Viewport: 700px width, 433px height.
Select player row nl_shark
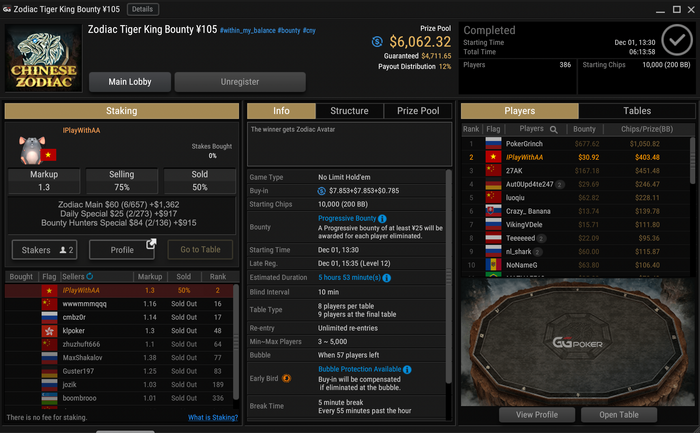click(x=575, y=251)
